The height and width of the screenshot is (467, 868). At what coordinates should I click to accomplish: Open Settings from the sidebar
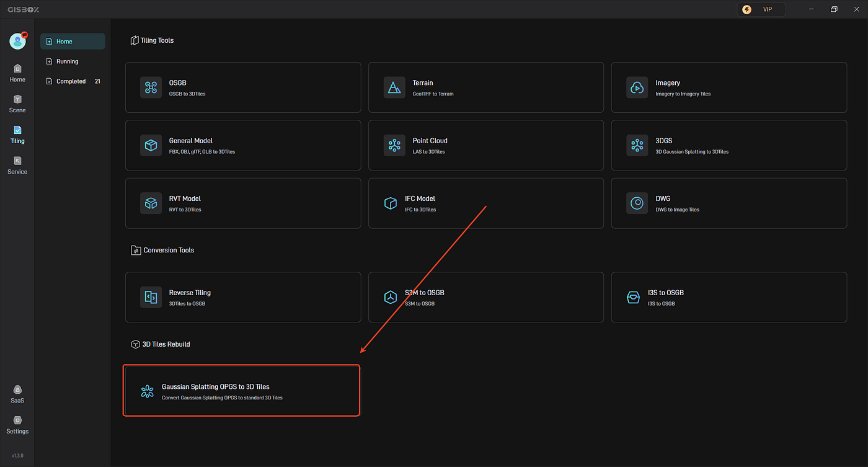click(x=17, y=425)
